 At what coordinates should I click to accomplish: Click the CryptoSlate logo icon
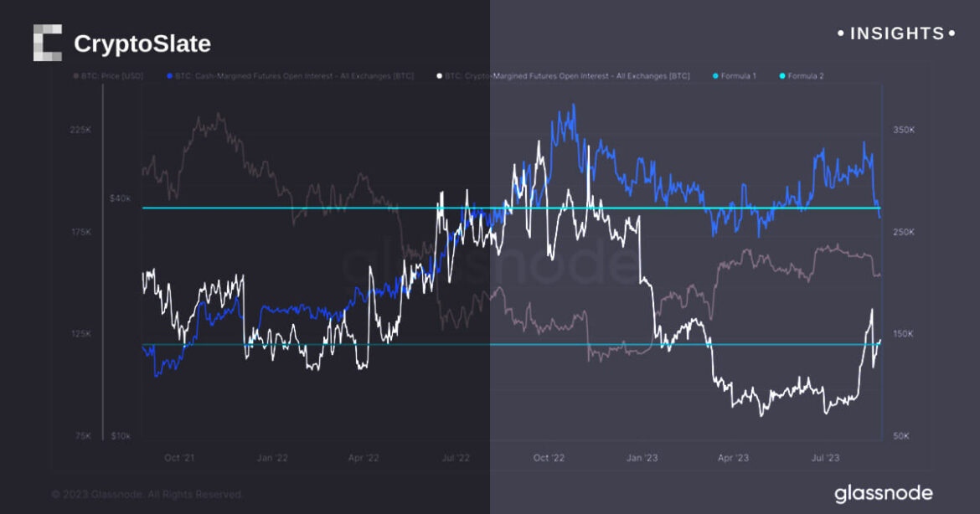click(48, 43)
